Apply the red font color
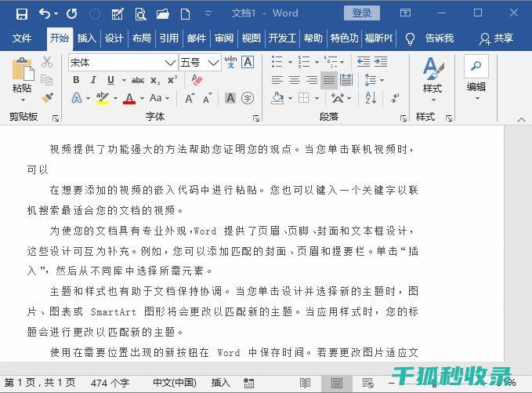The width and height of the screenshot is (532, 393). tap(129, 98)
